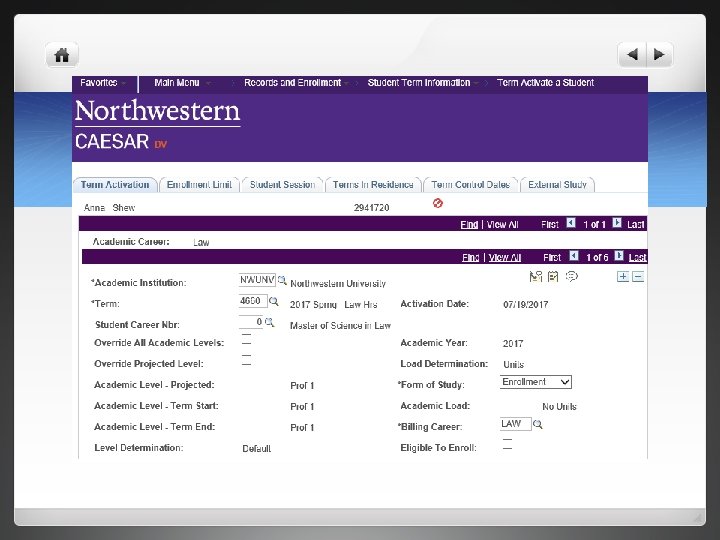Viewport: 720px width, 540px height.
Task: Open Form of Study dropdown
Action: click(x=535, y=382)
